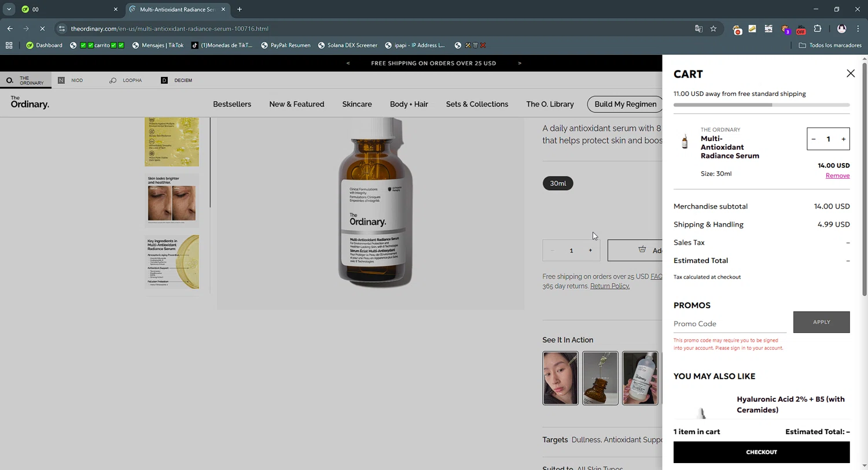This screenshot has width=868, height=470.
Task: Show previous announcement banner message
Action: pyautogui.click(x=348, y=63)
